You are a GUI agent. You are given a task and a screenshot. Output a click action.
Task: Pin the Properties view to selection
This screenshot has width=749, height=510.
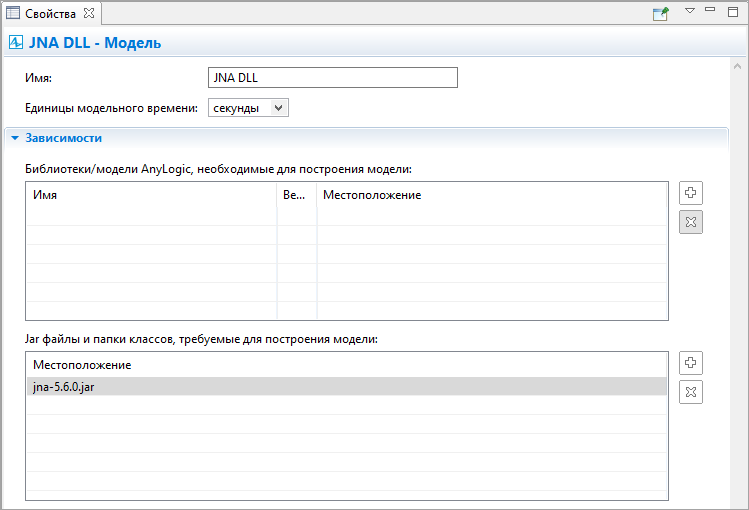661,13
